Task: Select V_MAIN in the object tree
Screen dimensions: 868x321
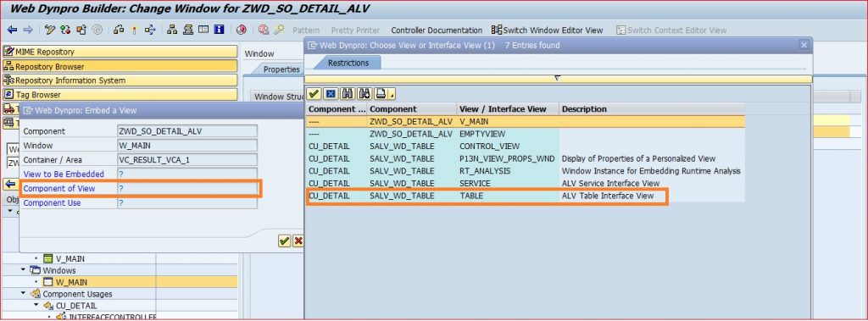Action: click(70, 258)
